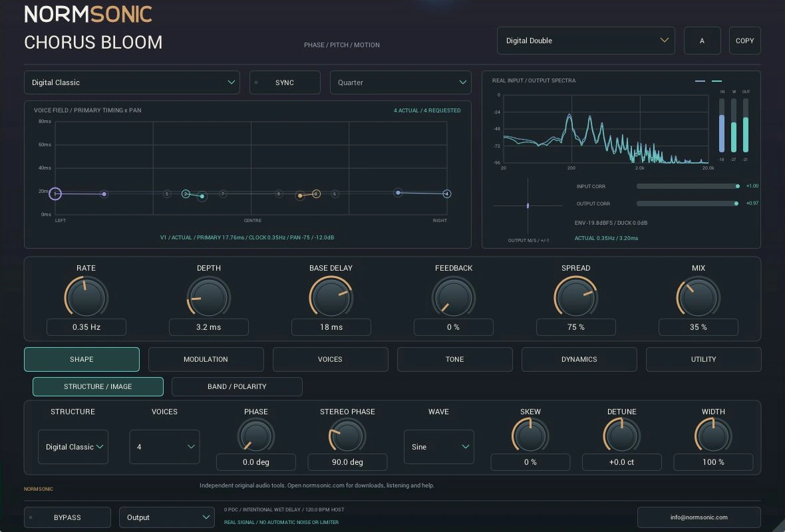The image size is (785, 532).
Task: Click the SKEW knob
Action: [530, 436]
